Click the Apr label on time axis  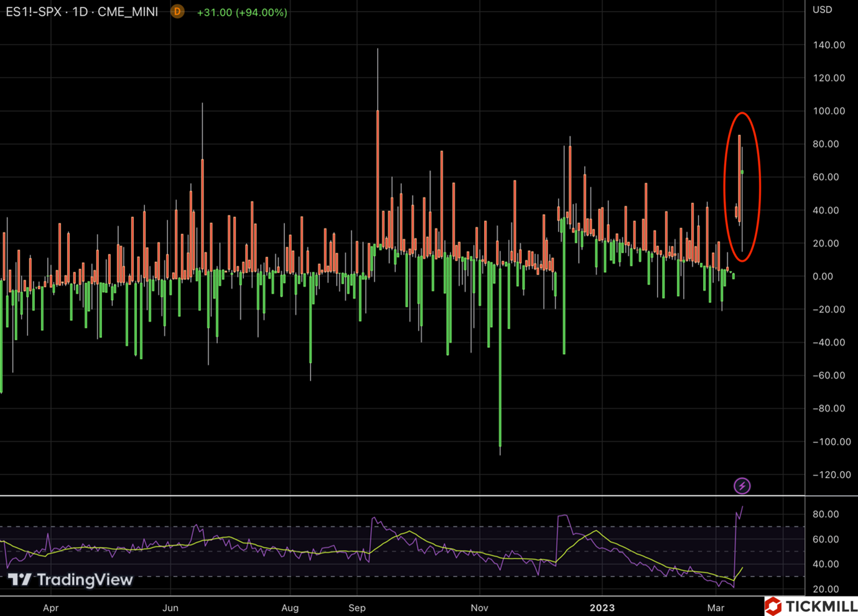tap(51, 608)
